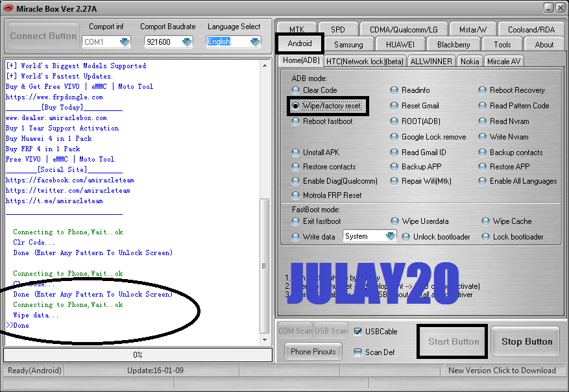This screenshot has height=392, width=569.
Task: Click the Miracle Box title bar logo icon
Action: pyautogui.click(x=8, y=8)
